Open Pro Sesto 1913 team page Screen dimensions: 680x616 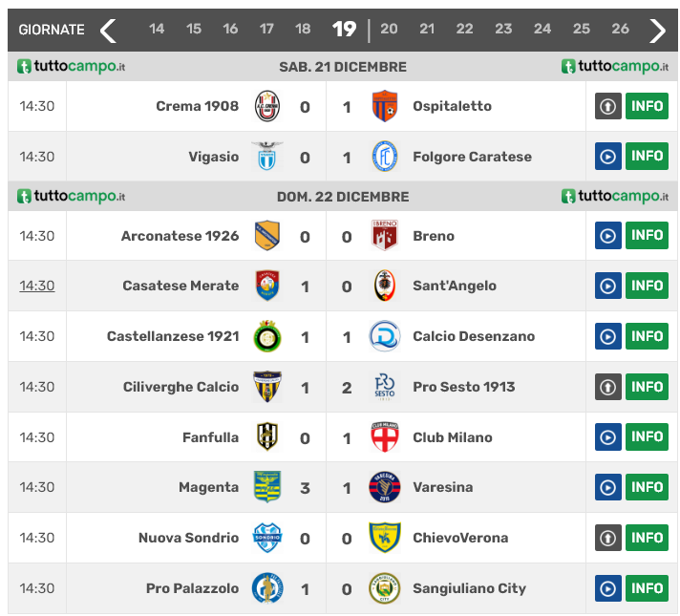(463, 387)
